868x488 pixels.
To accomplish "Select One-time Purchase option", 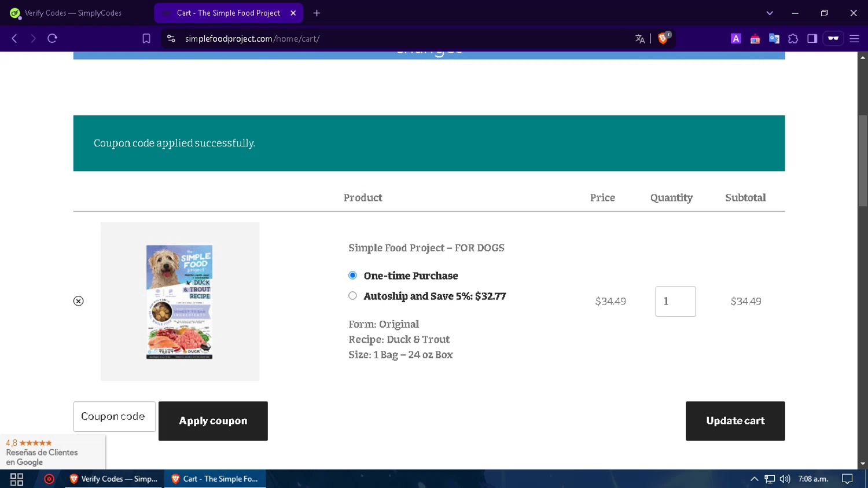I will [352, 276].
